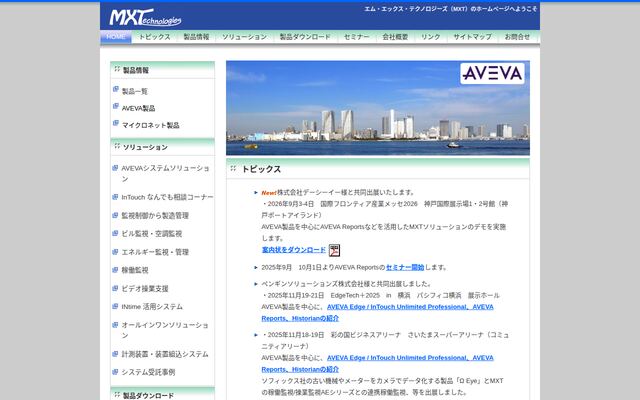Open the リンク navigation tab
Screen dimensions: 640x400
click(x=431, y=37)
